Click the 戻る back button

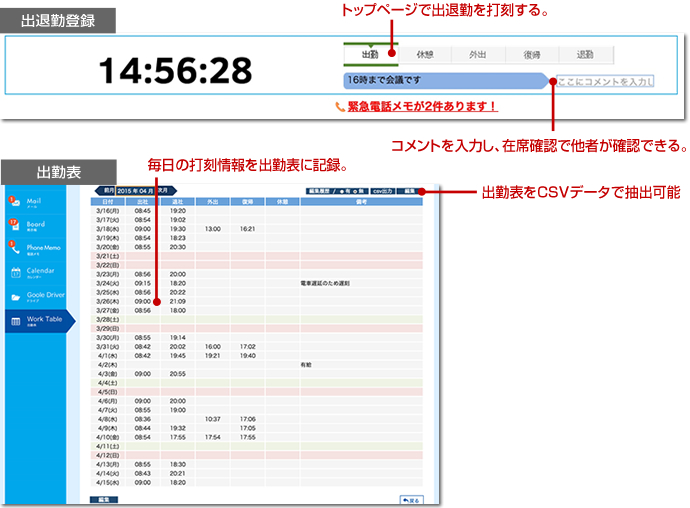411,500
